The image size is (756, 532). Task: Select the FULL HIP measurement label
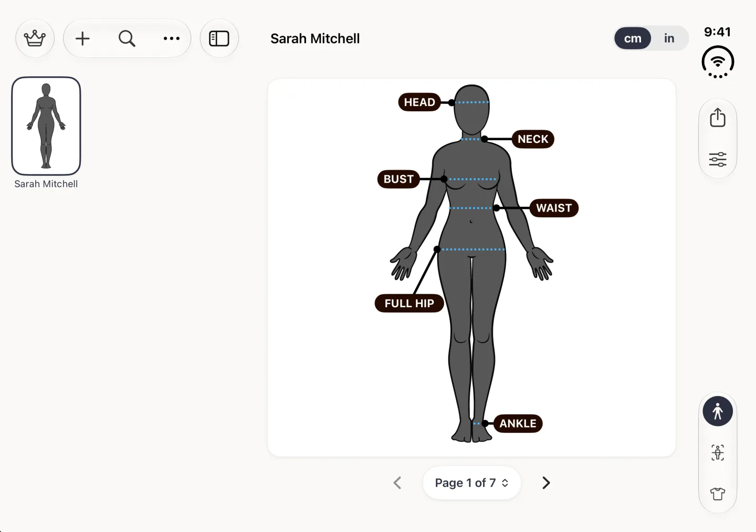(x=409, y=303)
